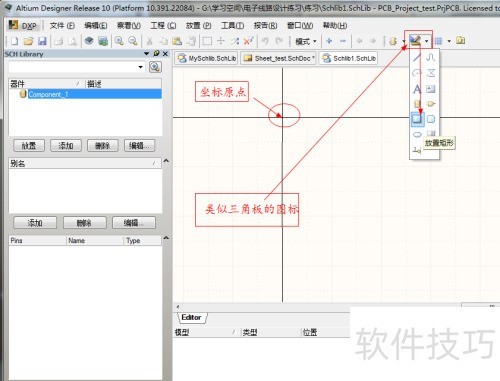Click the Pins column header

(x=37, y=240)
